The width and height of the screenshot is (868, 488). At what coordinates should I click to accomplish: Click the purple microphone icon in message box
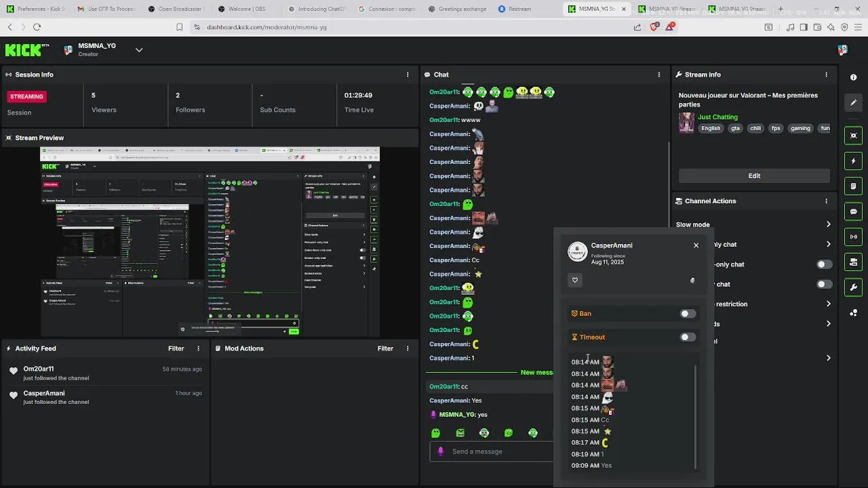pyautogui.click(x=441, y=451)
